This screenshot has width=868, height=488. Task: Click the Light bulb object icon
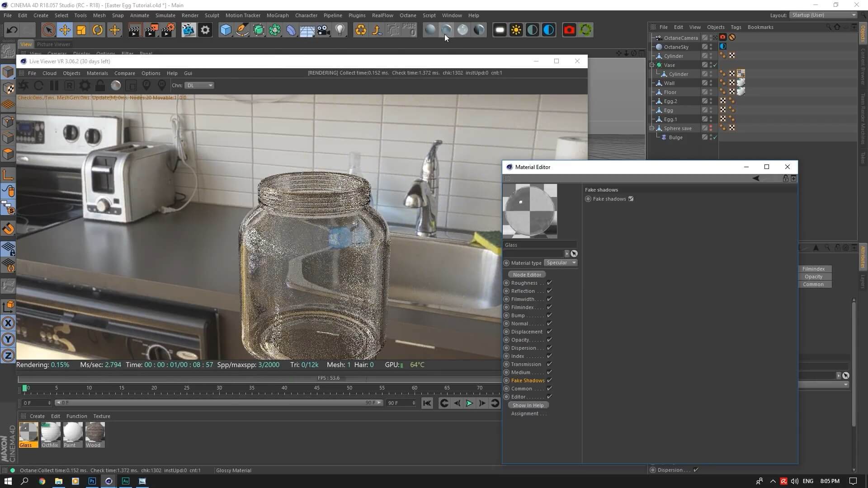coord(340,30)
